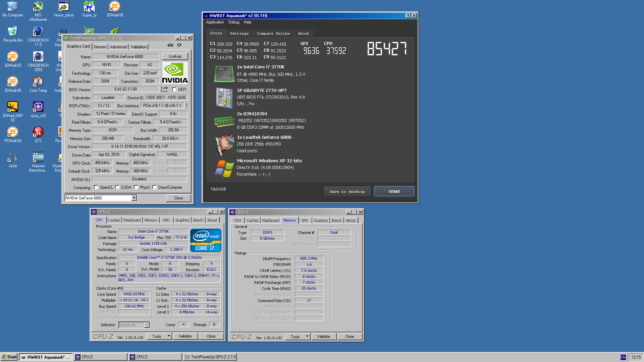Toggle the PhysX checkbox in GPU-Z
644x362 pixels.
136,187
